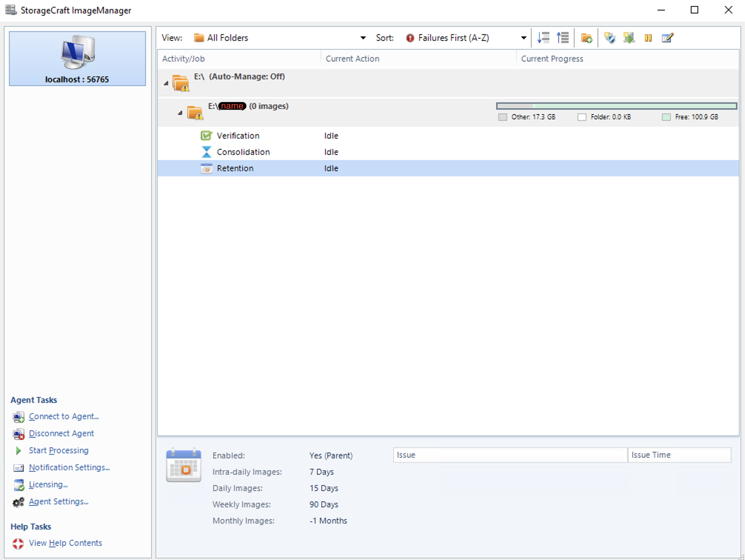Click the Other 17.3 GB legend swatch

click(502, 117)
